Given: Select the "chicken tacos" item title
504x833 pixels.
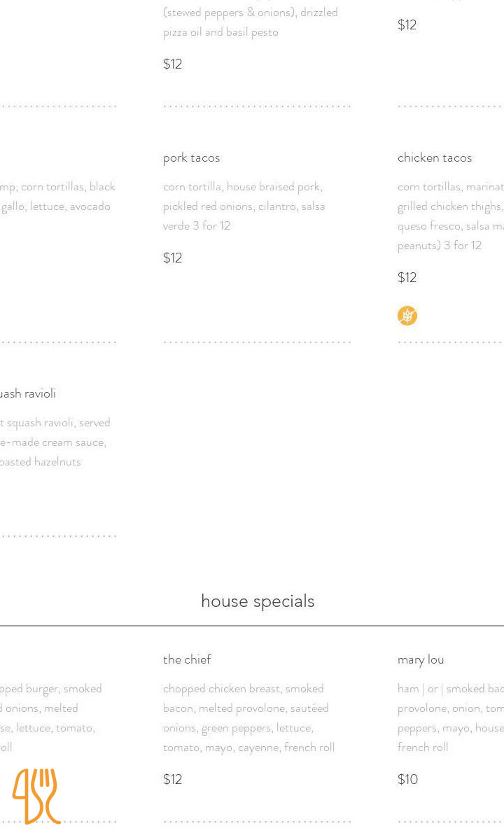Looking at the screenshot, I should (435, 157).
